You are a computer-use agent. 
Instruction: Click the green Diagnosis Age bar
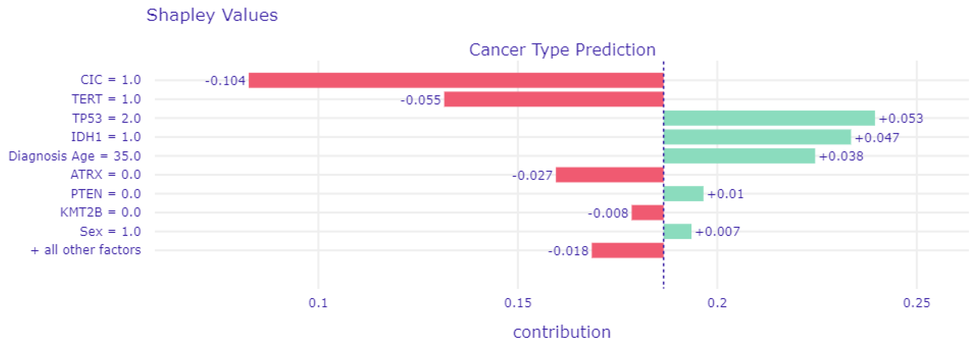click(739, 156)
